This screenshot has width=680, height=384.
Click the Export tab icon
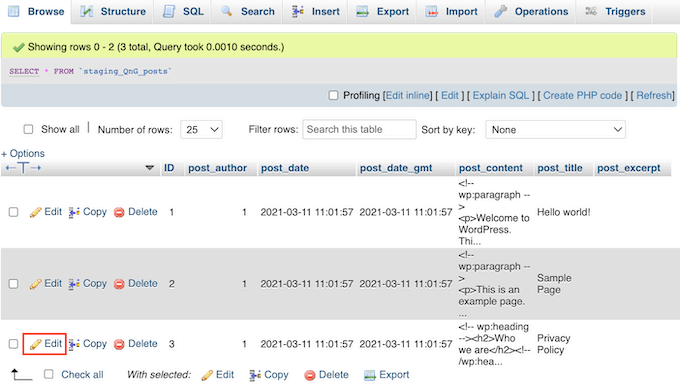362,11
